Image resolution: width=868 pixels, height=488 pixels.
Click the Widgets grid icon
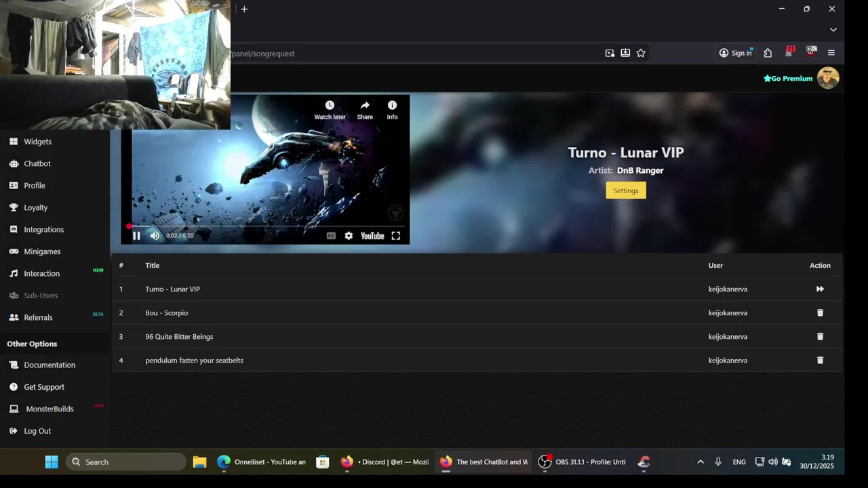tap(14, 142)
